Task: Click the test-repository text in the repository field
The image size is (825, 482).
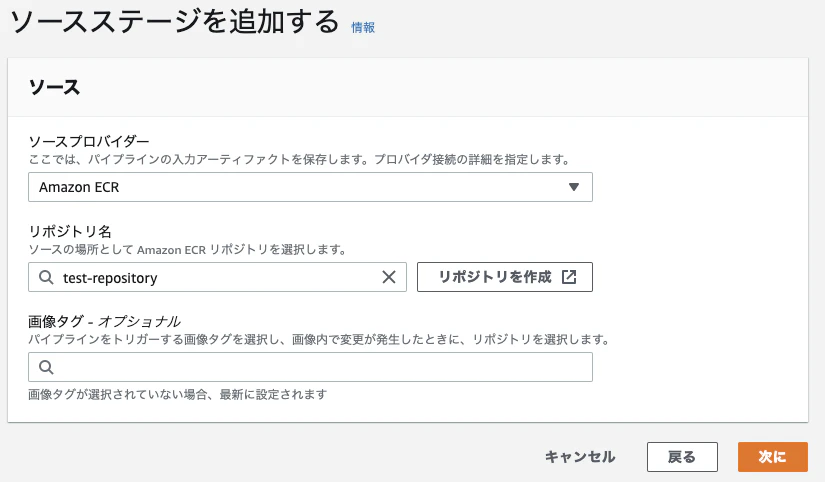Action: pos(110,277)
